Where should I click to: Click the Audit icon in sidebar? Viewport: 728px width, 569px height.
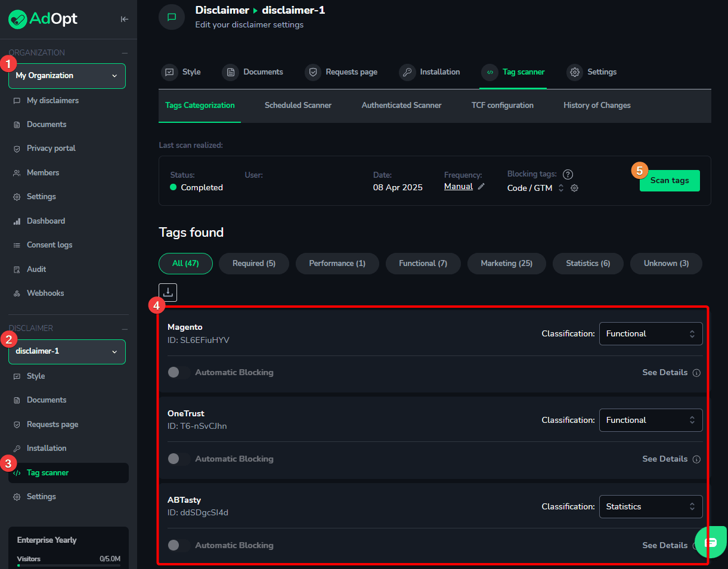(17, 270)
